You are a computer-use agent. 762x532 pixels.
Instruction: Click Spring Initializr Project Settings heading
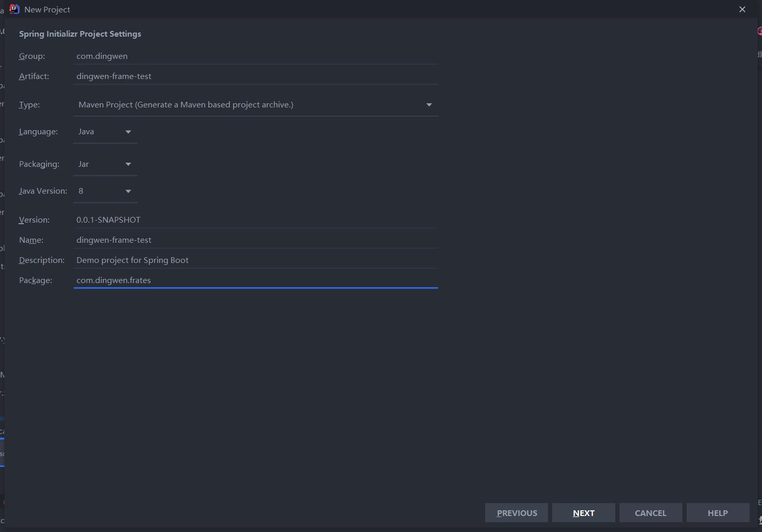point(80,34)
